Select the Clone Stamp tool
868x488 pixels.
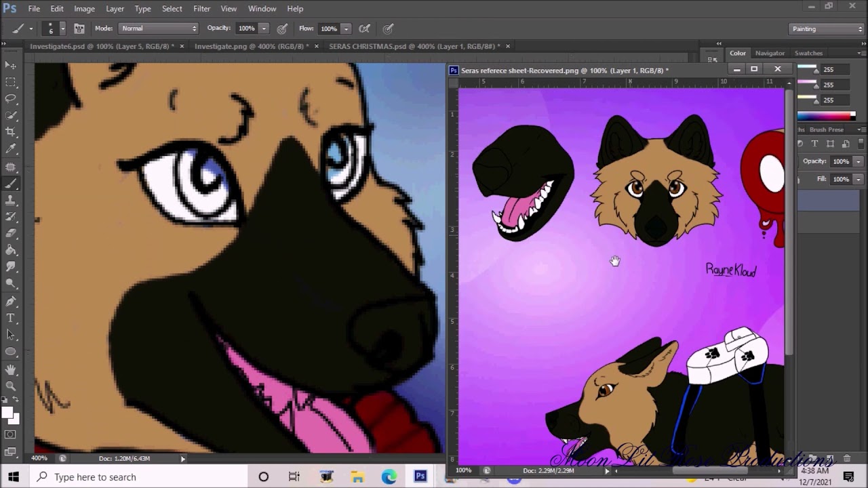(x=11, y=201)
